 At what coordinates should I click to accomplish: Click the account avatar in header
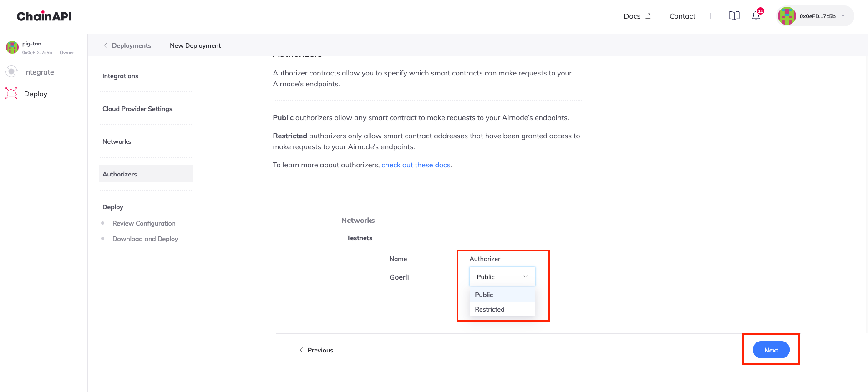point(787,16)
